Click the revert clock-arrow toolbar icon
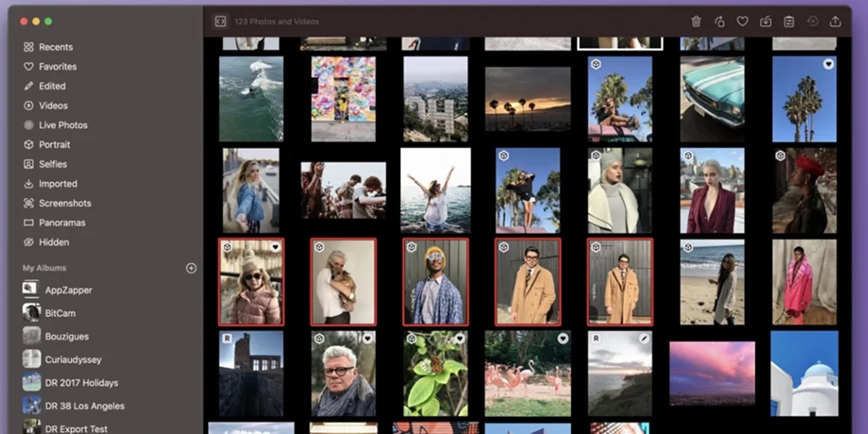The width and height of the screenshot is (868, 434). pyautogui.click(x=812, y=22)
